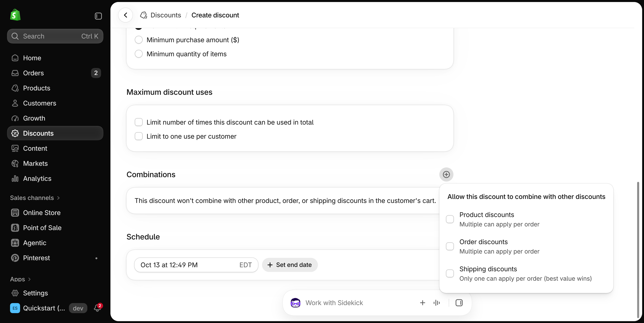Open Growth in the sidebar
The width and height of the screenshot is (644, 323).
[55, 118]
